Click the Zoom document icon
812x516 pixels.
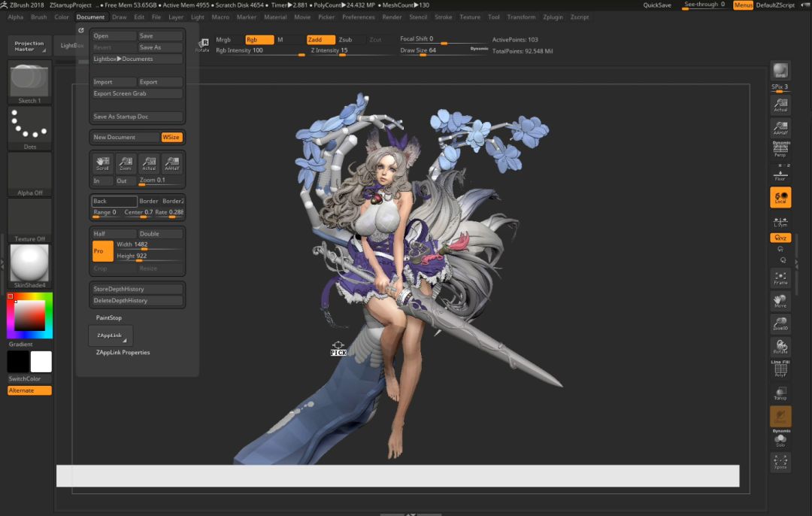pos(126,164)
